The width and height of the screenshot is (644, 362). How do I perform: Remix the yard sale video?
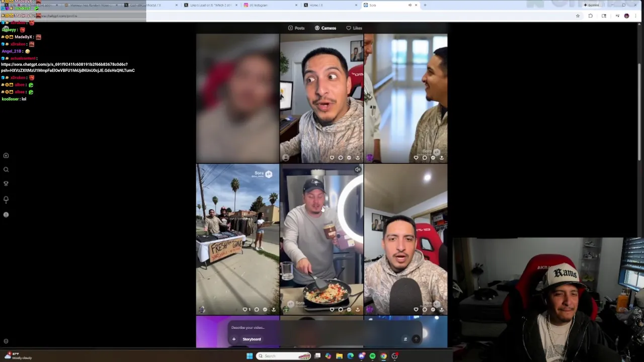265,310
